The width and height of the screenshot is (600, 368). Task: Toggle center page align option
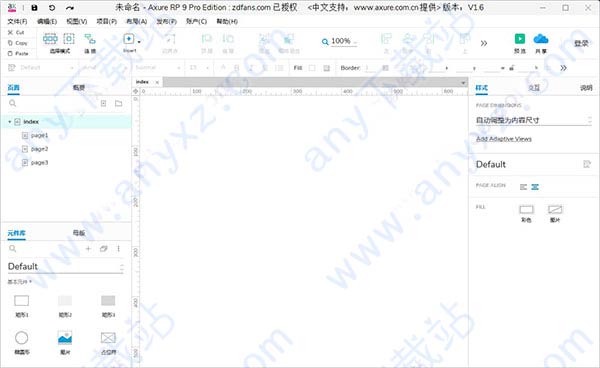click(535, 187)
